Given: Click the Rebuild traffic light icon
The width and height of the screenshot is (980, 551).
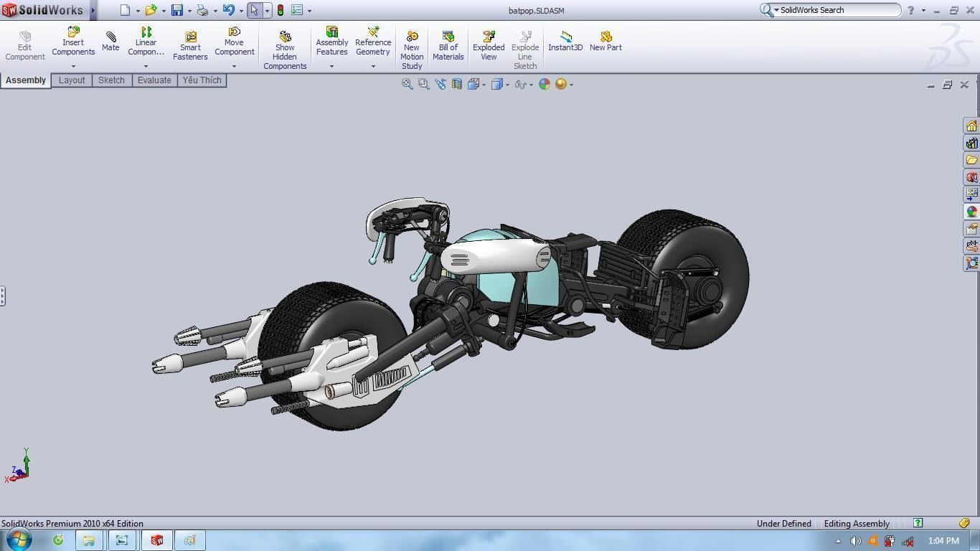Looking at the screenshot, I should tap(280, 10).
